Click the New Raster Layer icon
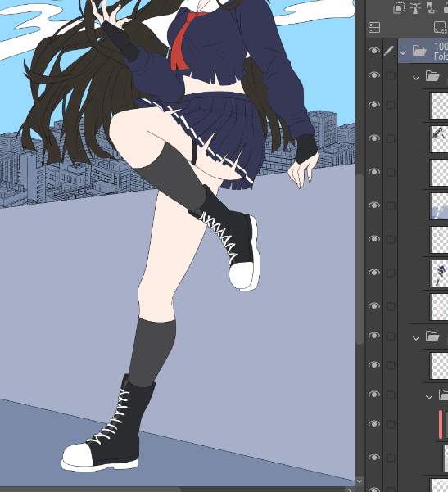448x492 pixels. 441,28
